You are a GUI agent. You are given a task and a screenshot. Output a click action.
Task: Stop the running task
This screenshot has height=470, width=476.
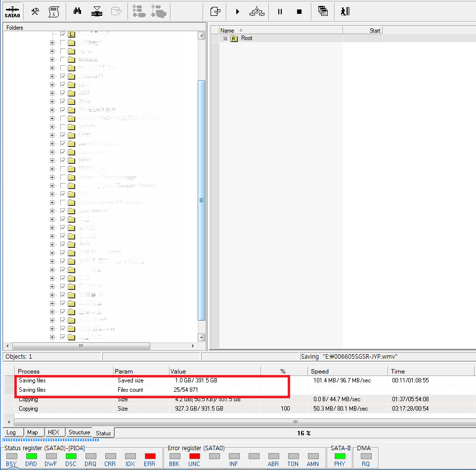[299, 12]
